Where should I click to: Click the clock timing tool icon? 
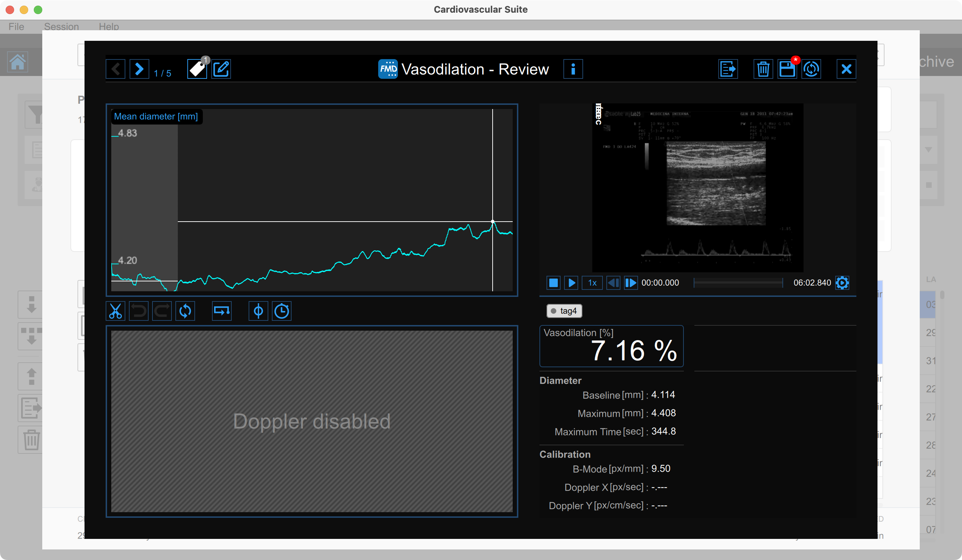282,311
